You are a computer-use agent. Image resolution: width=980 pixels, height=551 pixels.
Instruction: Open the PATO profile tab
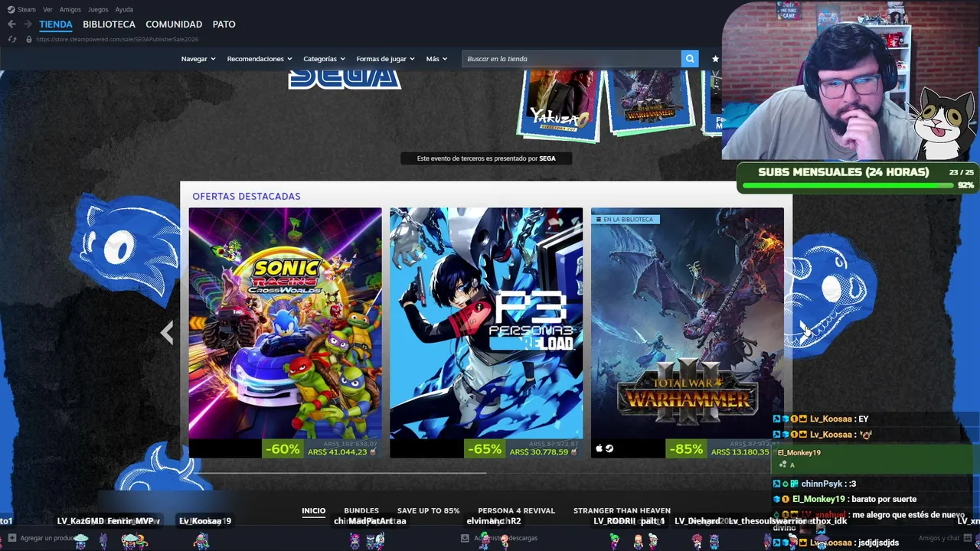[224, 24]
